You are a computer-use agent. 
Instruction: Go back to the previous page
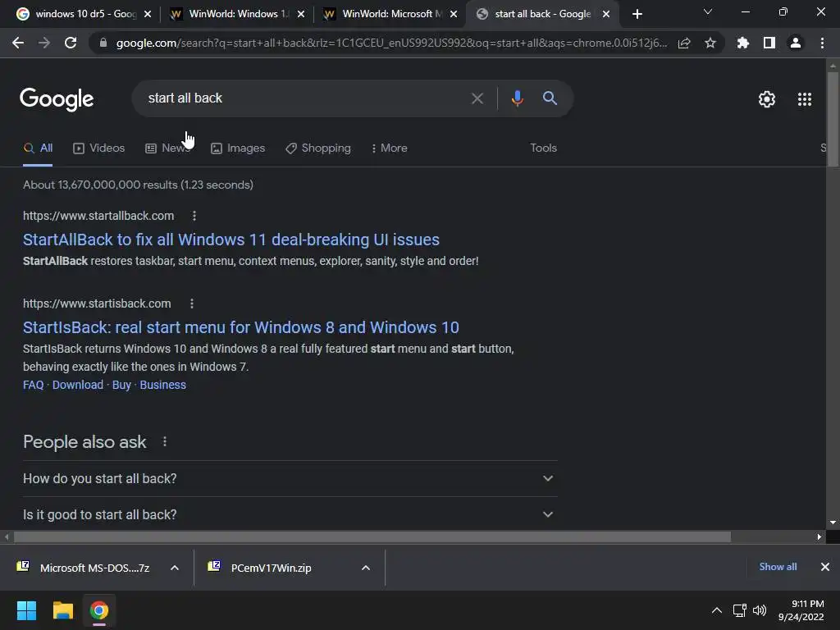[x=18, y=43]
